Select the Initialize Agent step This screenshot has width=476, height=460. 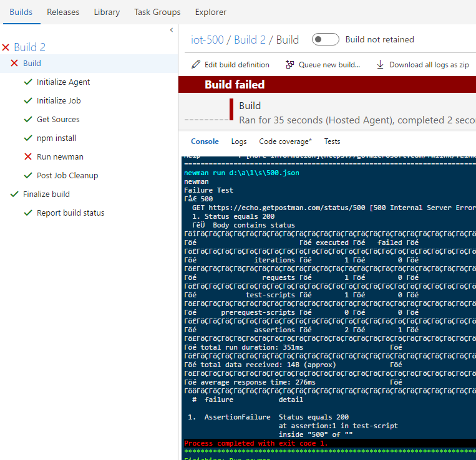63,82
